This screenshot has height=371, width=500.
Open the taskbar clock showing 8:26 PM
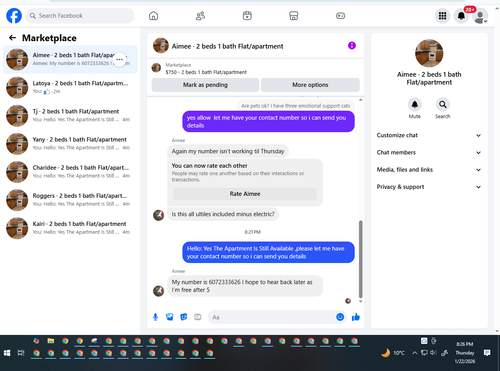point(465,353)
